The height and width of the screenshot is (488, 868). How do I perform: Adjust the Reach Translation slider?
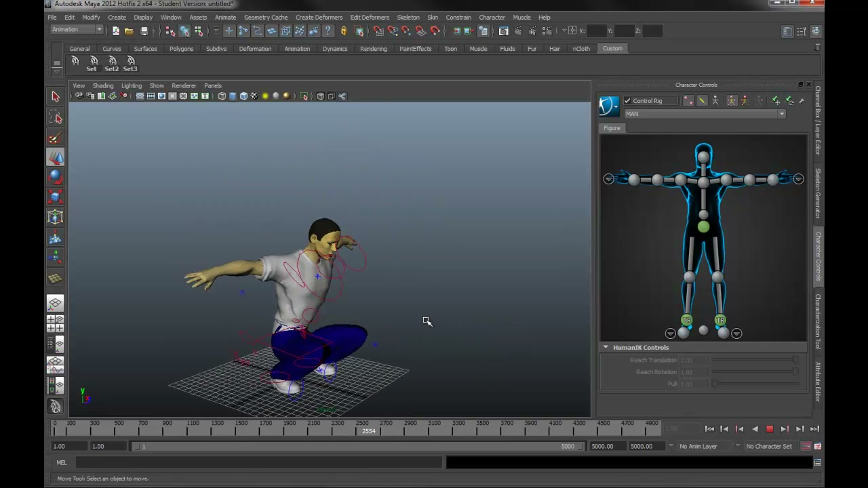tap(754, 360)
